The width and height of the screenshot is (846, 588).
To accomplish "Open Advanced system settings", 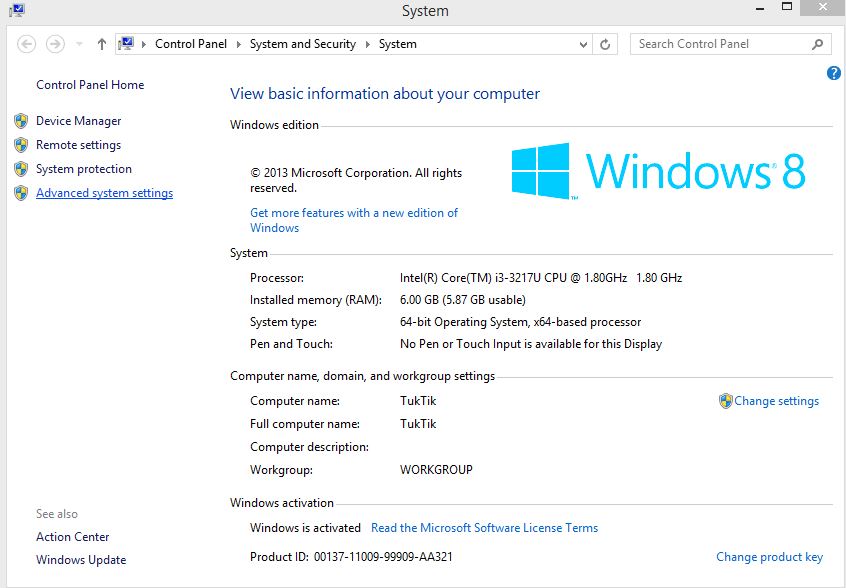I will pyautogui.click(x=104, y=193).
